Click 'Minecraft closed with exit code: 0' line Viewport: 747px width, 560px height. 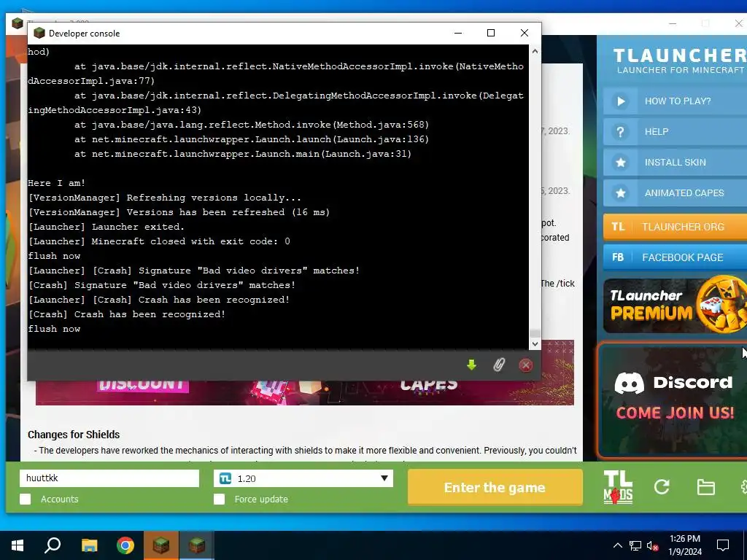click(159, 241)
